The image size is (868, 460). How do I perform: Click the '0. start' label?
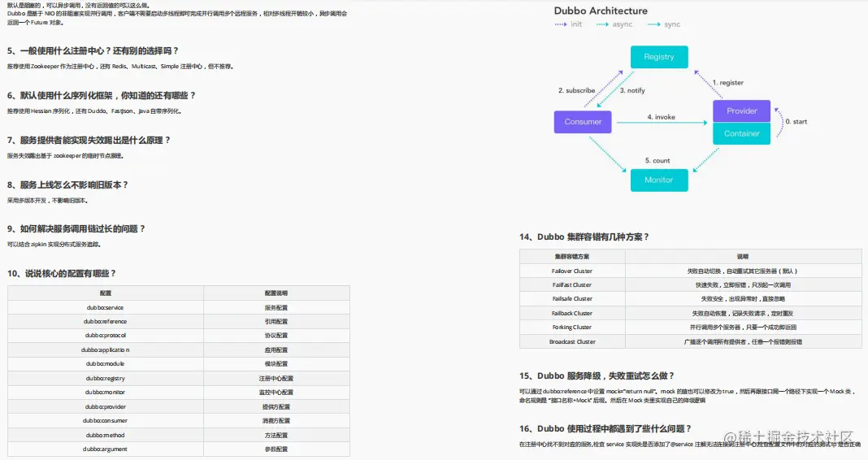[x=796, y=121]
